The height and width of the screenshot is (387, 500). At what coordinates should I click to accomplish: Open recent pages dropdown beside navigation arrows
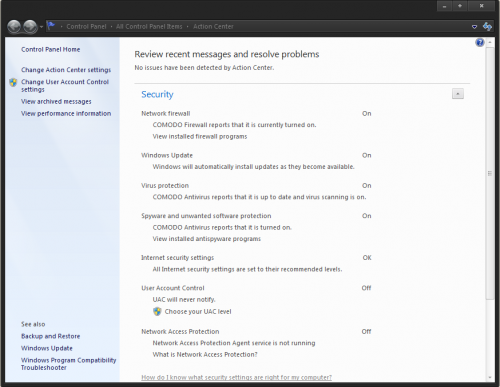[x=41, y=27]
